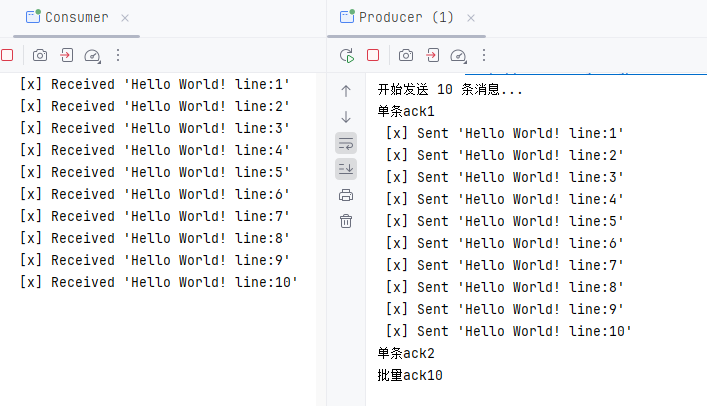Image resolution: width=707 pixels, height=406 pixels.
Task: Click Consumer line "Received 'Hello World! line:1'"
Action: [155, 84]
